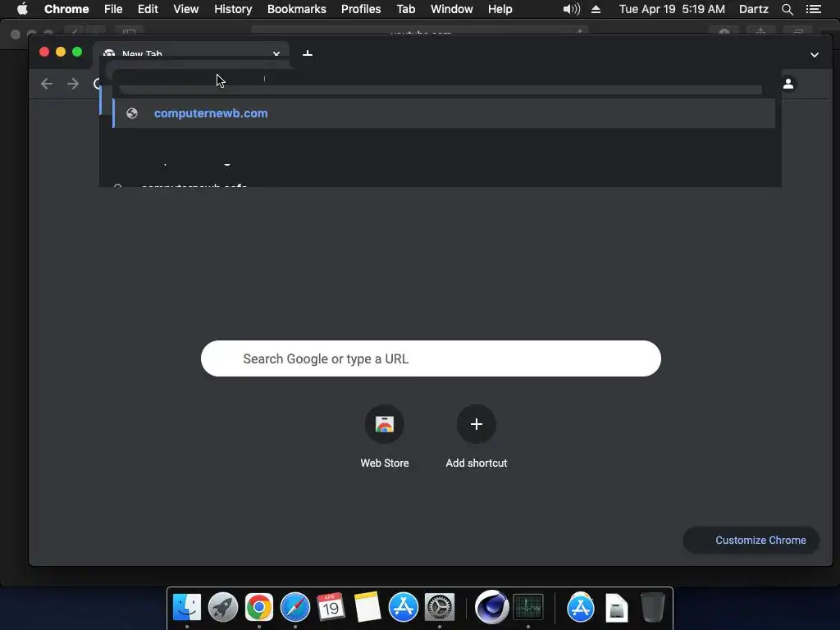Viewport: 840px width, 630px height.
Task: Open a new tab with the plus button
Action: tap(308, 53)
